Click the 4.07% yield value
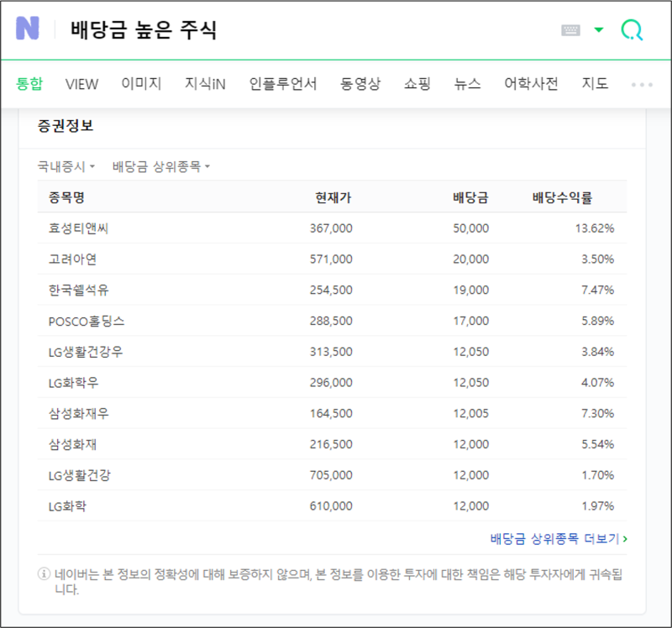 (x=597, y=383)
